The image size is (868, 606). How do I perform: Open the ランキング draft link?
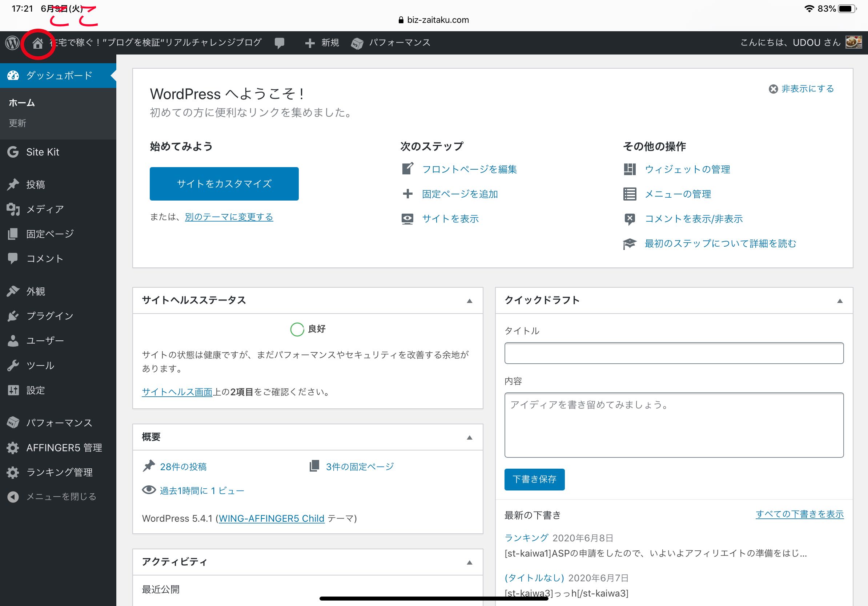pos(526,538)
